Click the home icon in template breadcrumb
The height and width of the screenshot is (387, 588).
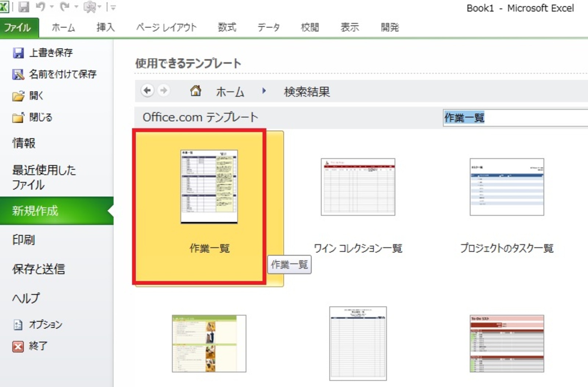coord(196,91)
